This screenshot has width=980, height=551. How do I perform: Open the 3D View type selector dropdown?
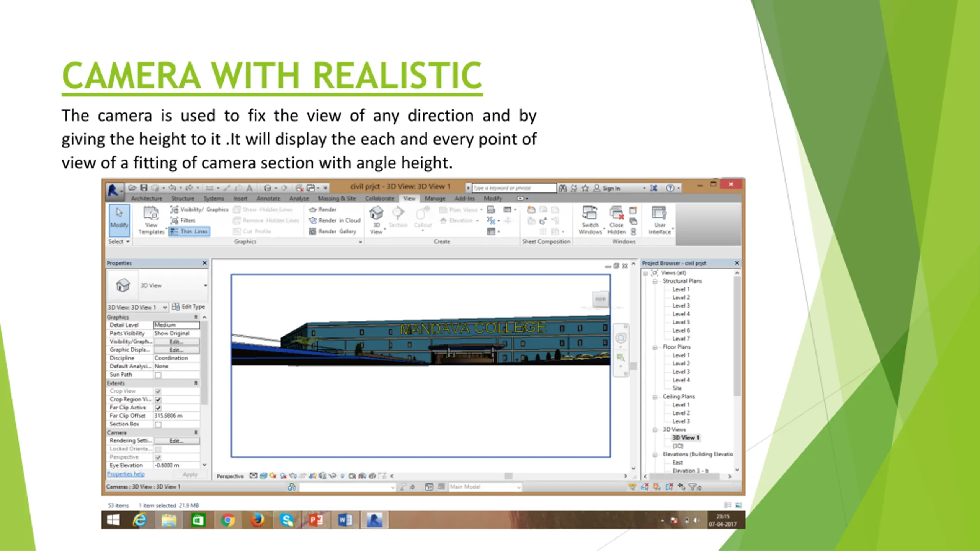click(x=205, y=285)
